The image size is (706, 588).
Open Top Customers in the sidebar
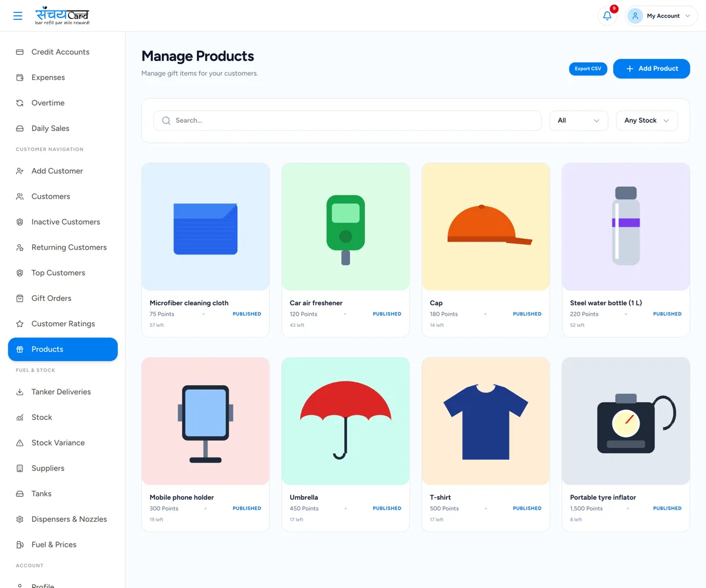(x=63, y=273)
